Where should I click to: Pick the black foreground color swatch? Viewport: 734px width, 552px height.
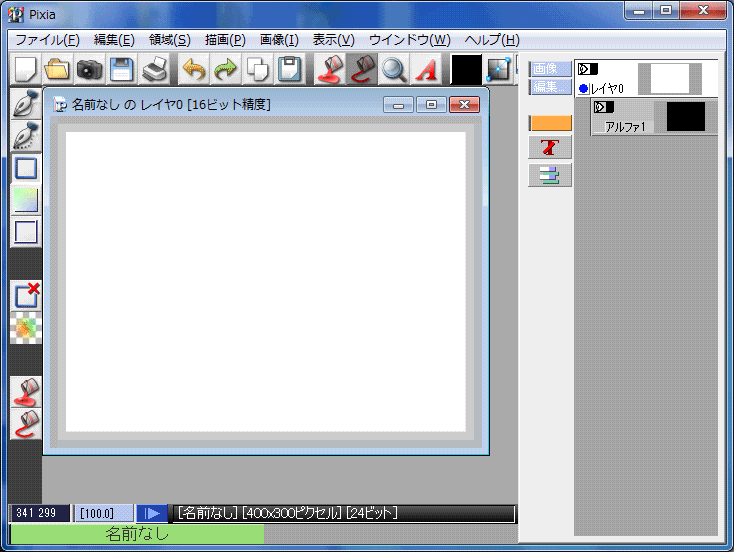point(466,69)
